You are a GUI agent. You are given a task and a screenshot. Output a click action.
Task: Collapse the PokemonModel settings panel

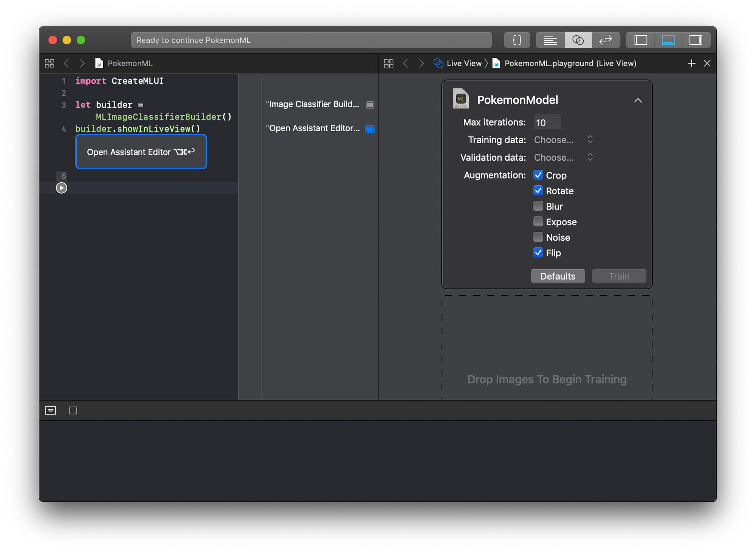(638, 101)
